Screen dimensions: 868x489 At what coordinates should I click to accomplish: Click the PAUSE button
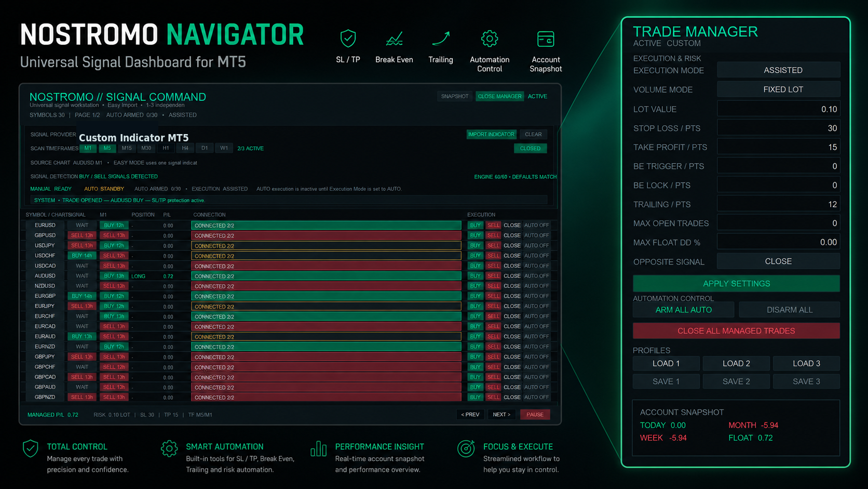pos(535,415)
